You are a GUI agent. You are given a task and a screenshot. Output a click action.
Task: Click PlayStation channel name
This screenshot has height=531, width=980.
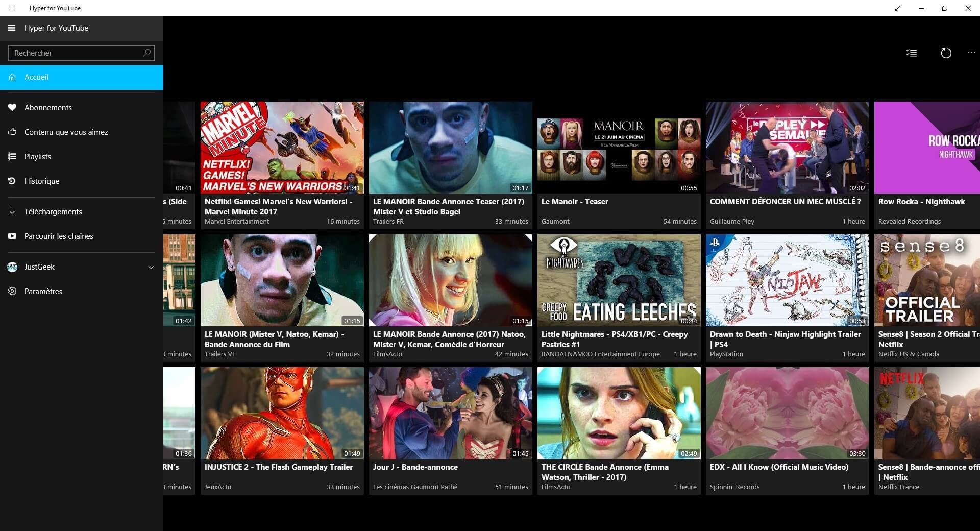(x=726, y=354)
